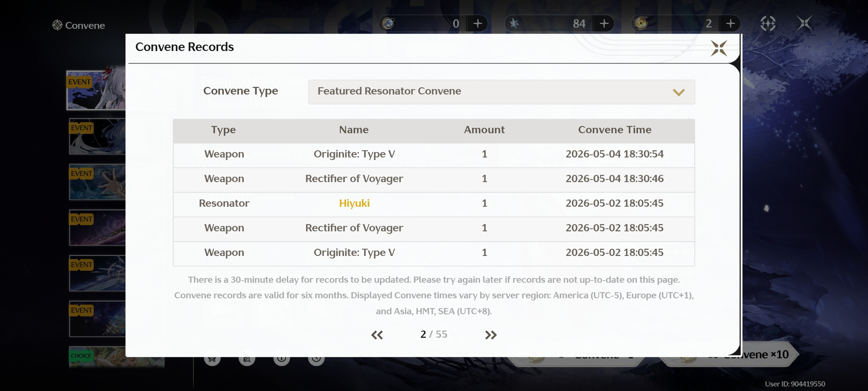Choose the third EVENT banner tab
Viewport: 868px width, 391px height.
(98, 182)
